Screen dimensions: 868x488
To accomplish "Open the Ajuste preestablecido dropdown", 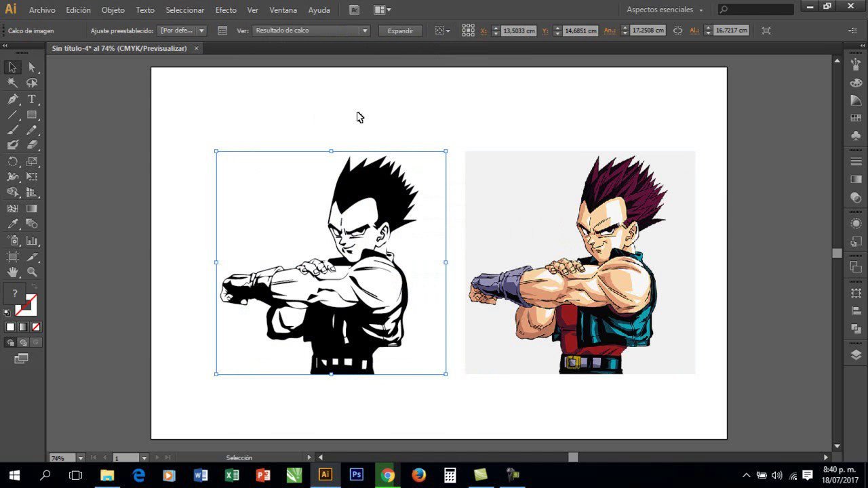I will point(182,30).
